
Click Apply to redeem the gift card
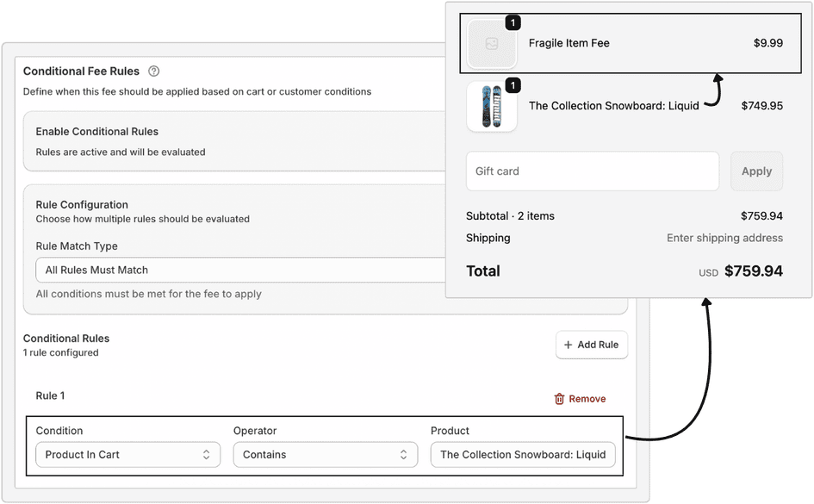(756, 171)
